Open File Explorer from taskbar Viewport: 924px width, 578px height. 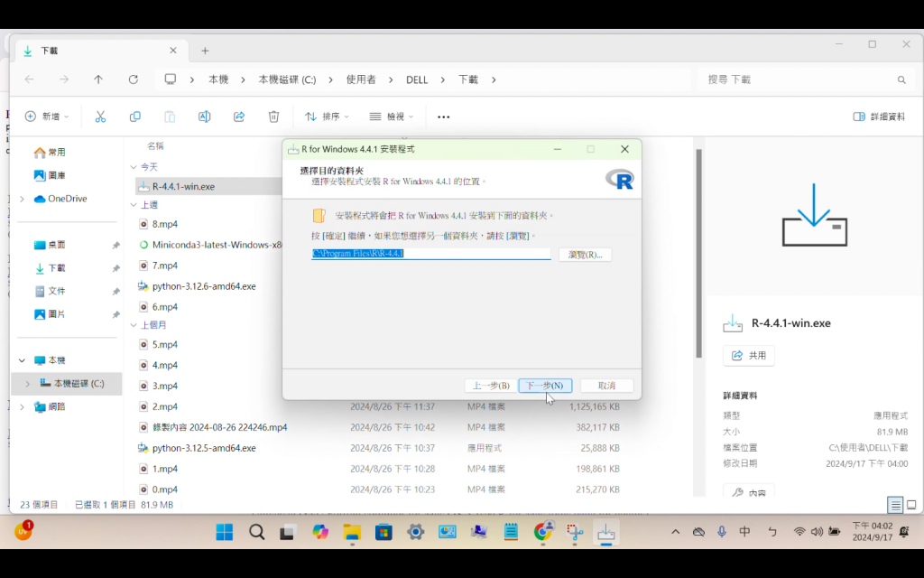pos(352,532)
